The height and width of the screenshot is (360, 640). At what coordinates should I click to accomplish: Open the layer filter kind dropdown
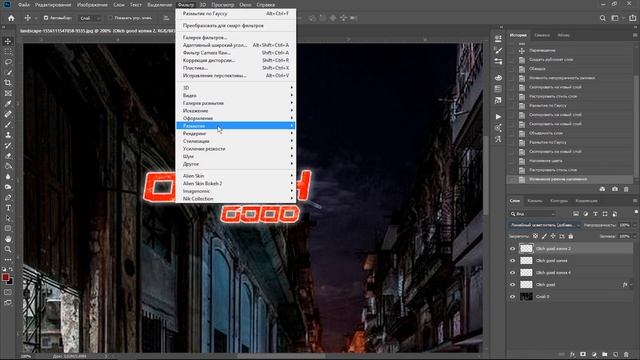pos(532,214)
